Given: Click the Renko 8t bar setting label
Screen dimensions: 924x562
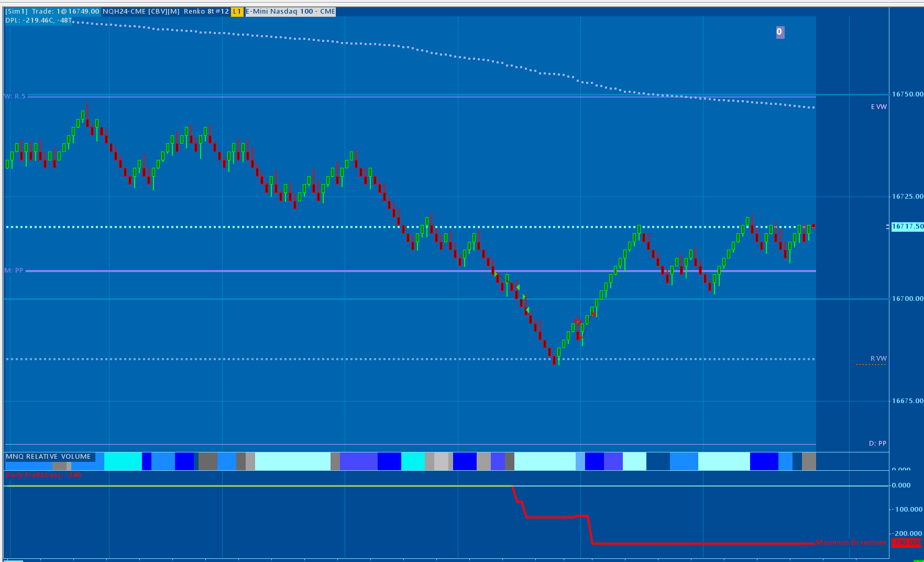Looking at the screenshot, I should 206,12.
